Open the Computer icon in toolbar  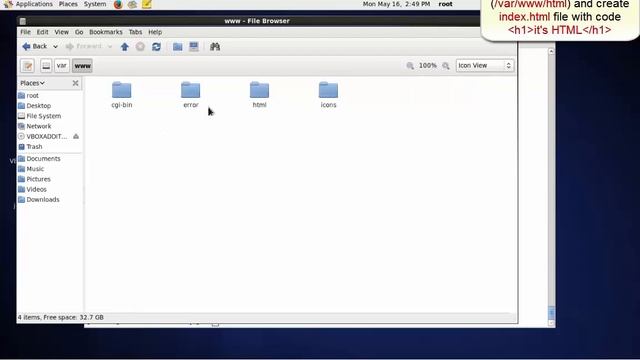pos(194,47)
